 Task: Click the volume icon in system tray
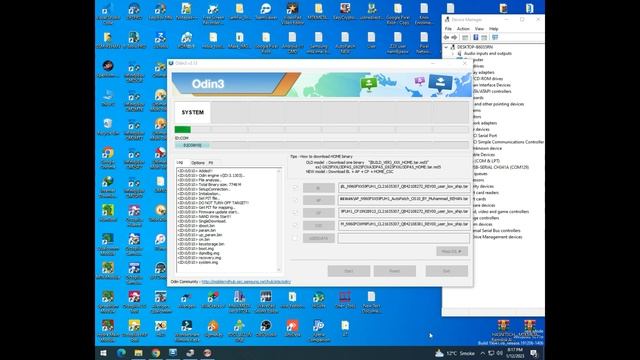(x=500, y=353)
